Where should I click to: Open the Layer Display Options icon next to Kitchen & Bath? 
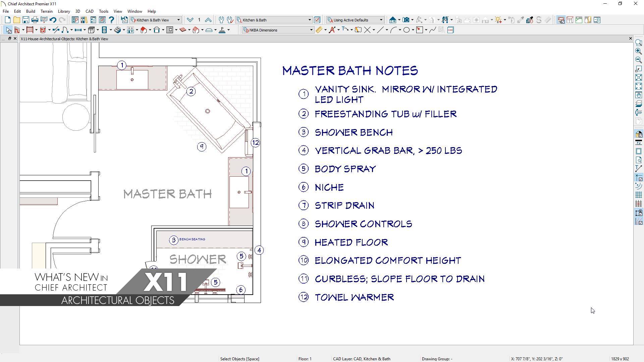point(317,20)
